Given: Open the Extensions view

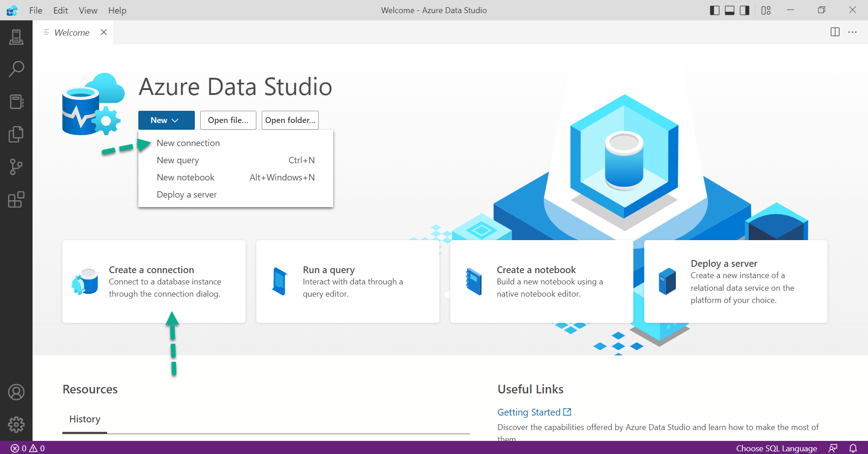Looking at the screenshot, I should click(16, 199).
